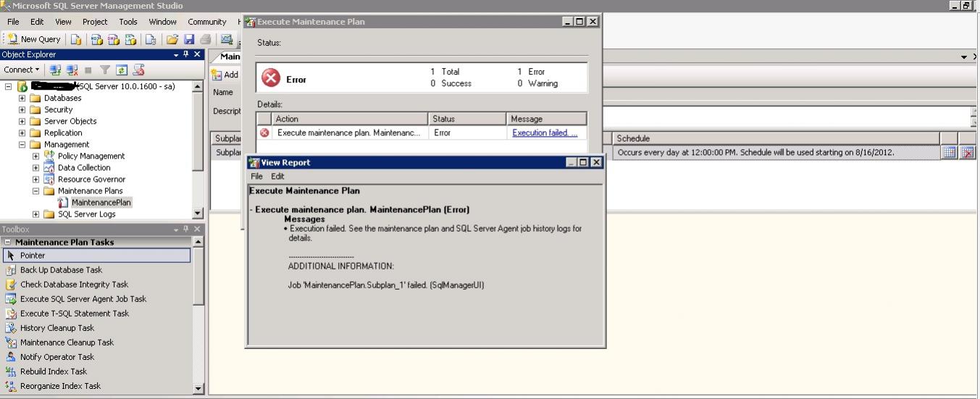Click the SQL Server Compact Query icon
980x399 pixels.
tap(151, 39)
